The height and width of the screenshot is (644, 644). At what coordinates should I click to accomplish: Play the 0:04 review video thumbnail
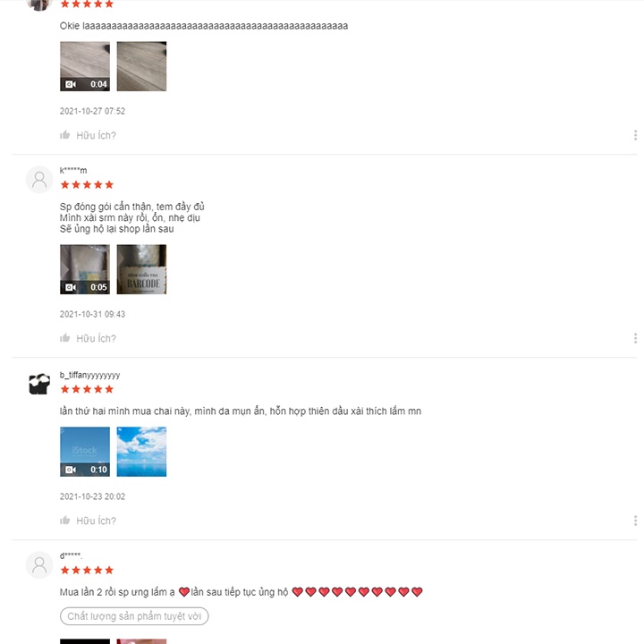tap(85, 66)
